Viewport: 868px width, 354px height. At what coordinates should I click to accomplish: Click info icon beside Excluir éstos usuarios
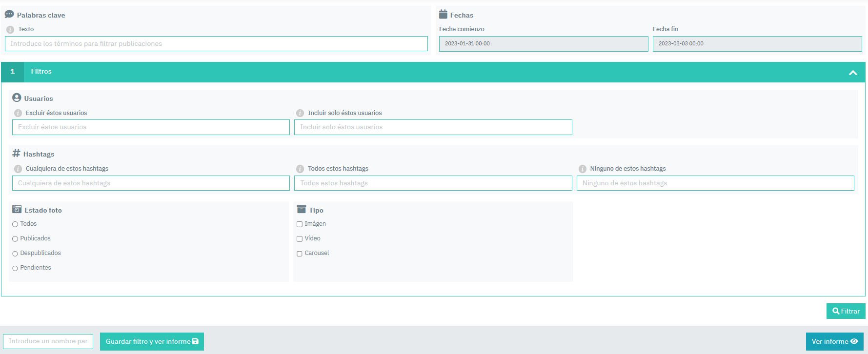click(18, 113)
